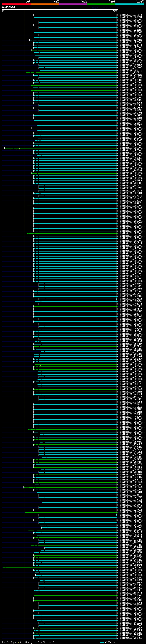Select hit UniRef100_C7YP12
The height and width of the screenshot is (644, 146).
point(131,500)
